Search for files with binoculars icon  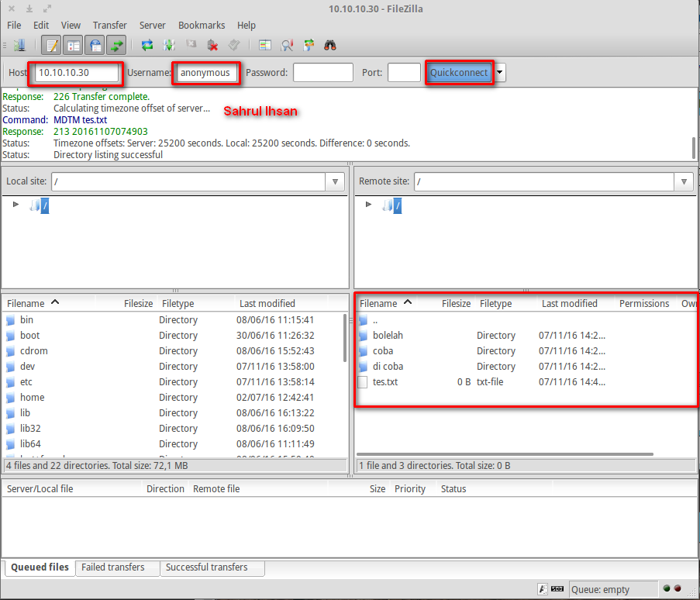pyautogui.click(x=330, y=45)
